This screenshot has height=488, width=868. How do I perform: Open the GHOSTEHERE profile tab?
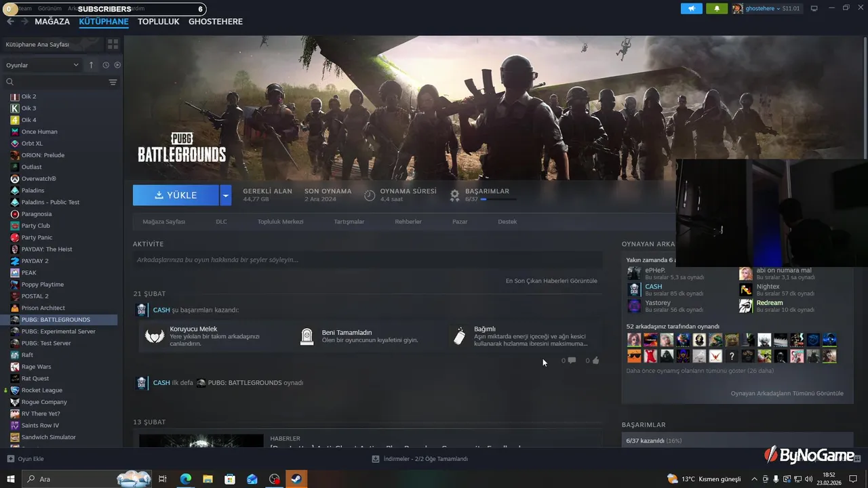click(216, 22)
